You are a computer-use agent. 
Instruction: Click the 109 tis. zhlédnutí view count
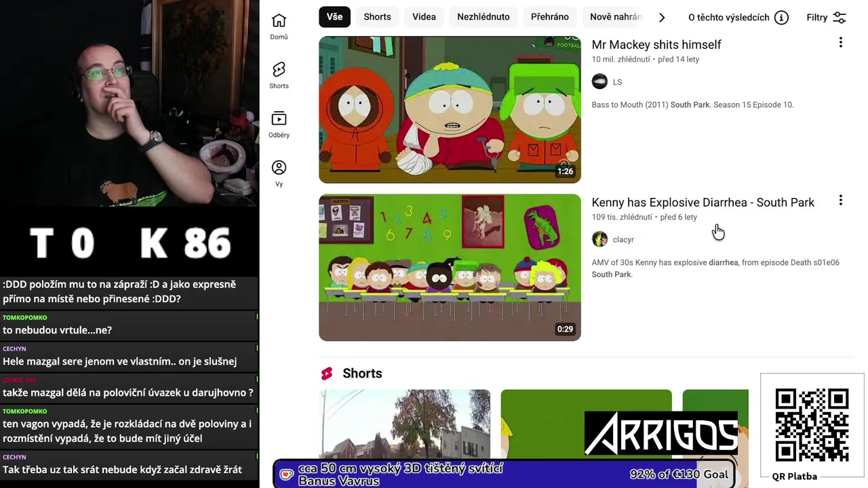pyautogui.click(x=622, y=218)
